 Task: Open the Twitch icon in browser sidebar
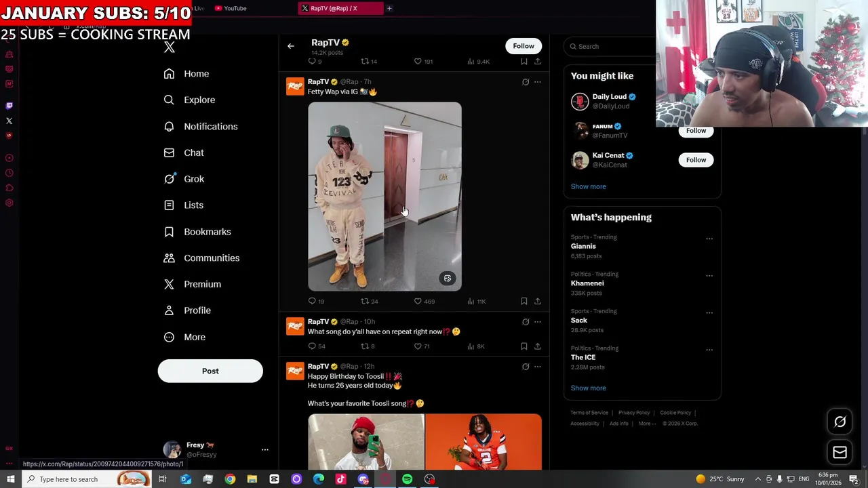(9, 106)
